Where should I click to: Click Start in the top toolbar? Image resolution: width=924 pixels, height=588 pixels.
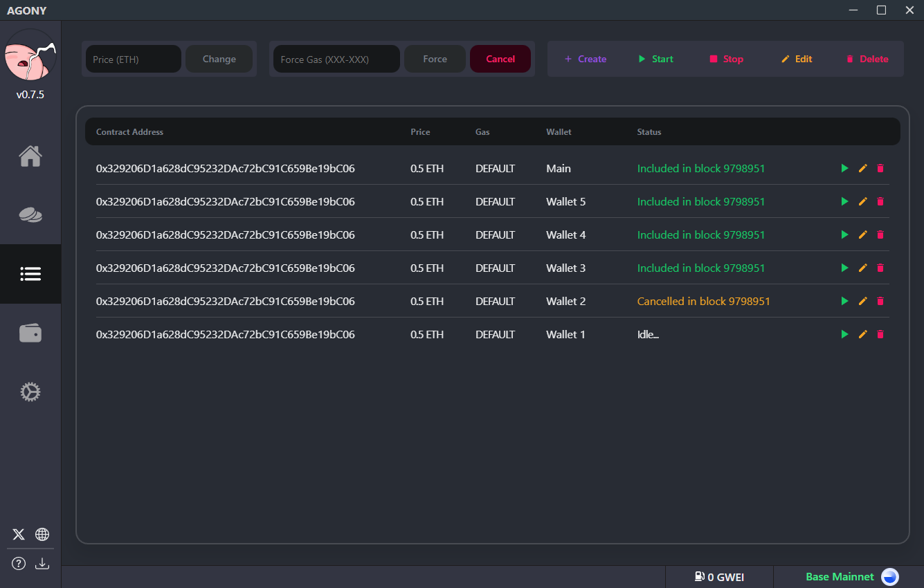(x=655, y=59)
